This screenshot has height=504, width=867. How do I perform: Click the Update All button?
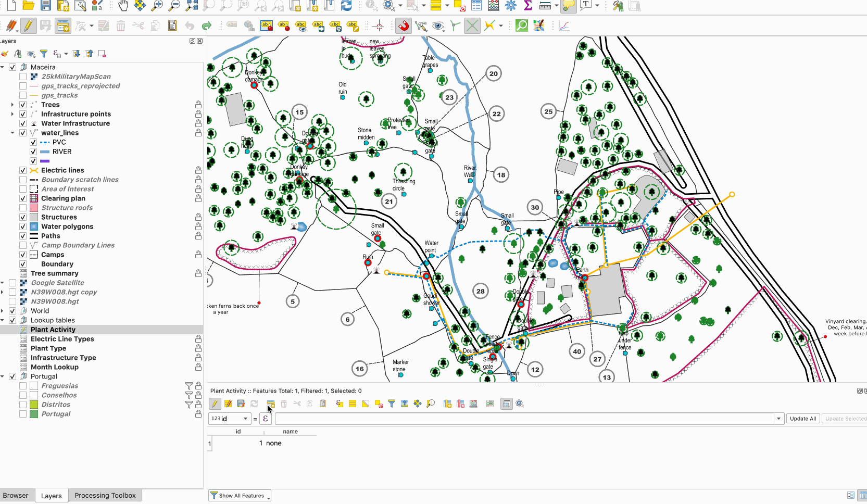(802, 418)
